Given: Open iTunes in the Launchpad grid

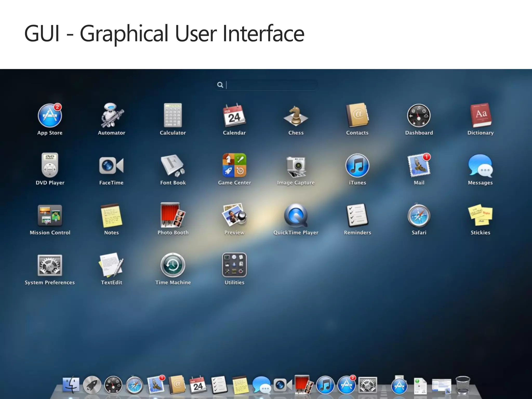Looking at the screenshot, I should pyautogui.click(x=357, y=165).
